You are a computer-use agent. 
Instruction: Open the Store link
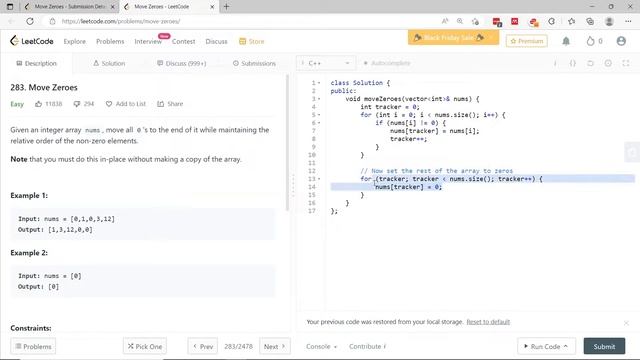click(251, 41)
